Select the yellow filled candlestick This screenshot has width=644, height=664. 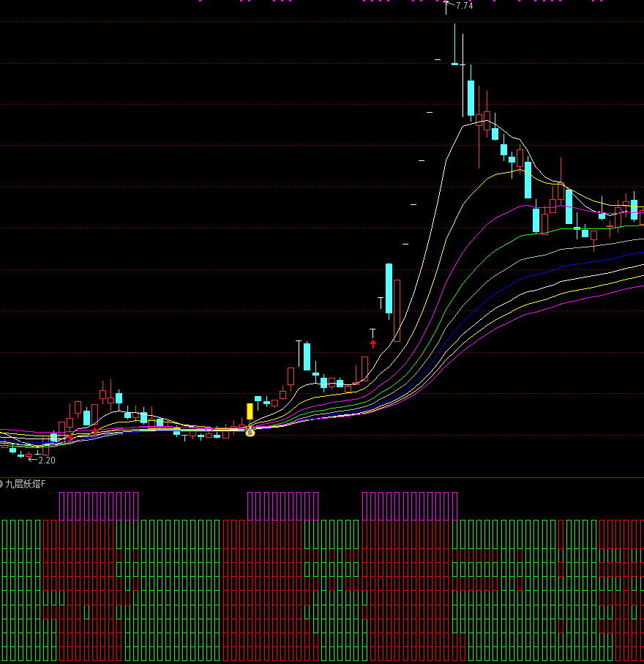(250, 411)
